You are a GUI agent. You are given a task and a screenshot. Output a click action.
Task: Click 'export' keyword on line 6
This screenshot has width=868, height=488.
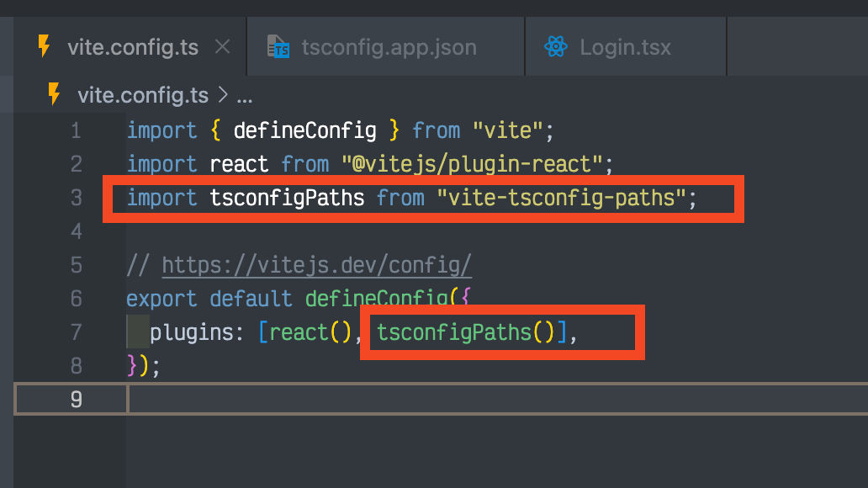tap(161, 300)
